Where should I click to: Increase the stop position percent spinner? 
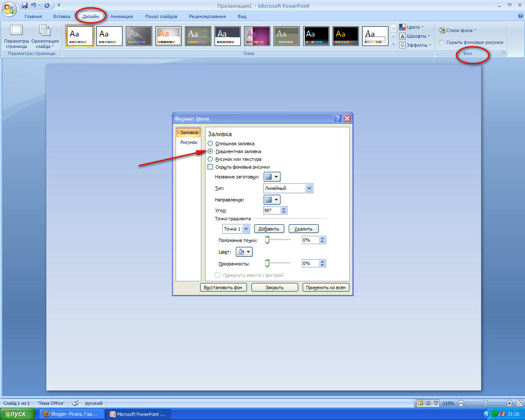tap(322, 238)
